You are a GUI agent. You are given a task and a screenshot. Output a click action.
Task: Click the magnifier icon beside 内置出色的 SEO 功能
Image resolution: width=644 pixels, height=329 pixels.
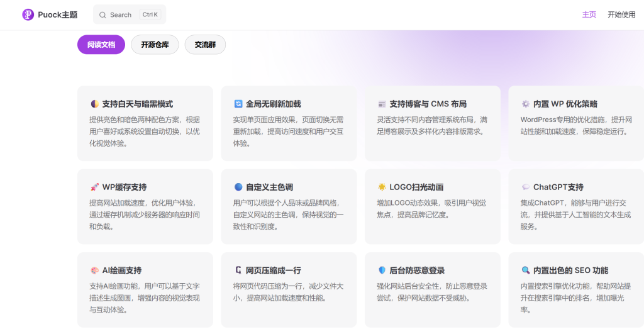(x=526, y=270)
